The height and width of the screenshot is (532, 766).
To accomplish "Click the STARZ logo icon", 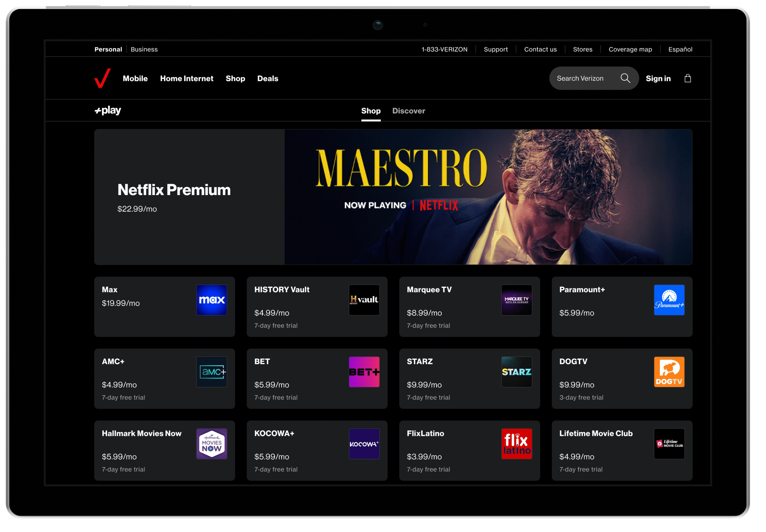I will click(x=516, y=372).
